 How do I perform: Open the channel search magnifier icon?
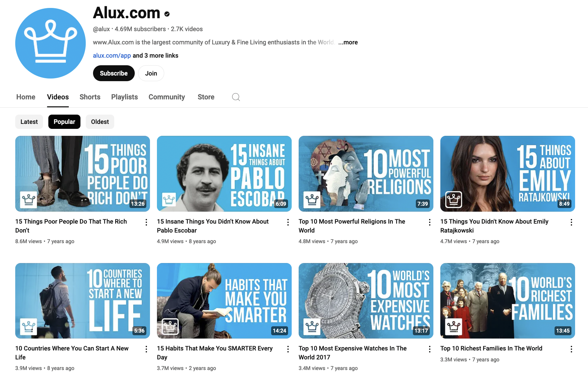236,97
